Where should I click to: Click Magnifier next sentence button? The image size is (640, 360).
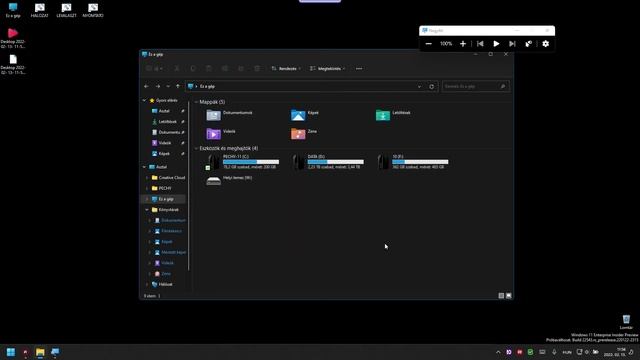tap(512, 44)
